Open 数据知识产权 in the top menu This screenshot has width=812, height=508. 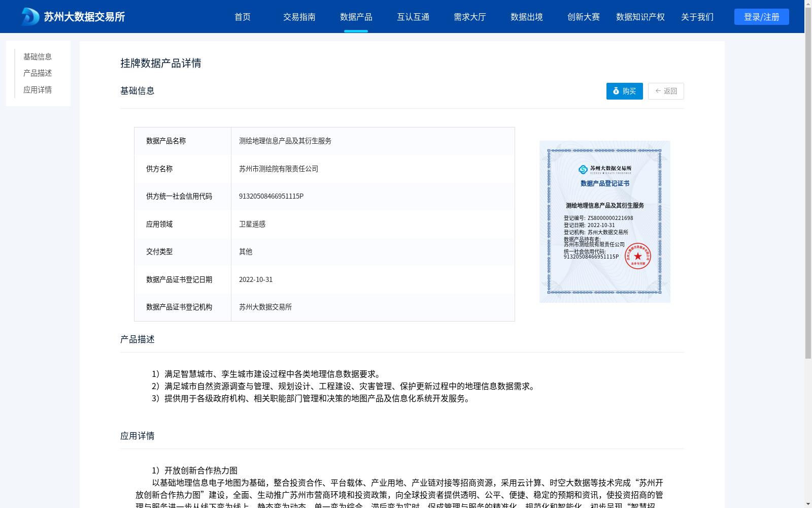(x=640, y=17)
